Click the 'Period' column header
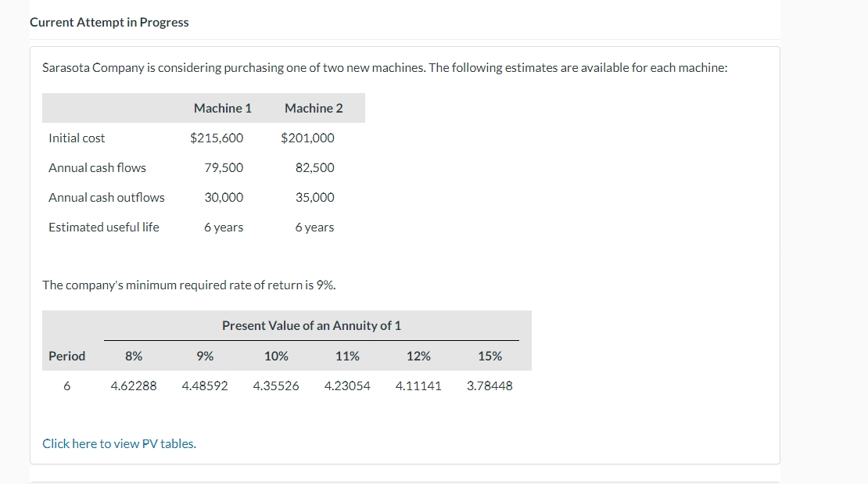Screen dimensions: 868x484 [x=67, y=356]
